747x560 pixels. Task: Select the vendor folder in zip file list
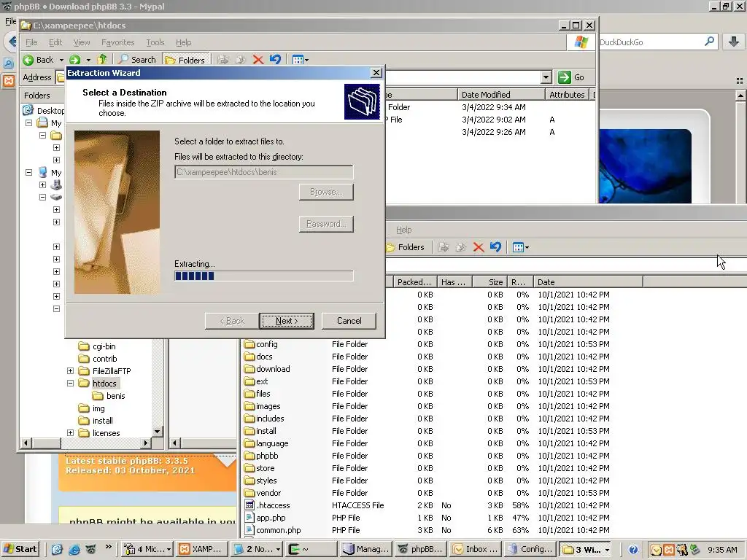pos(268,493)
